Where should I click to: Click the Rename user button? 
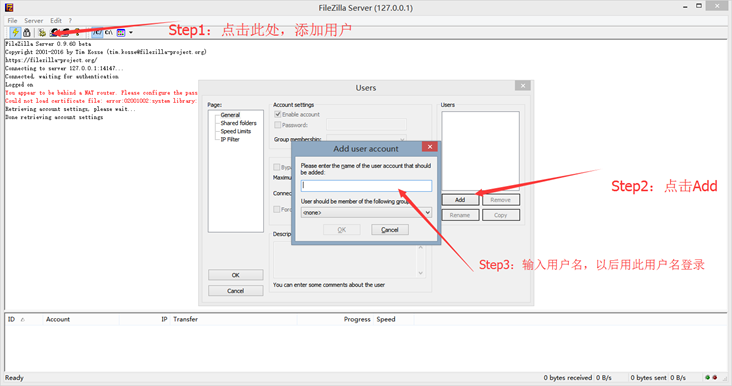(x=460, y=215)
